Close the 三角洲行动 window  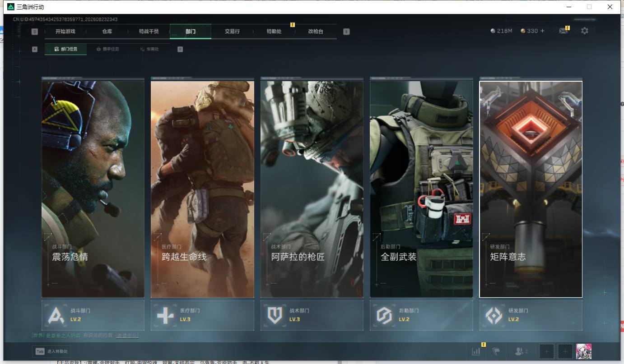[x=610, y=7]
